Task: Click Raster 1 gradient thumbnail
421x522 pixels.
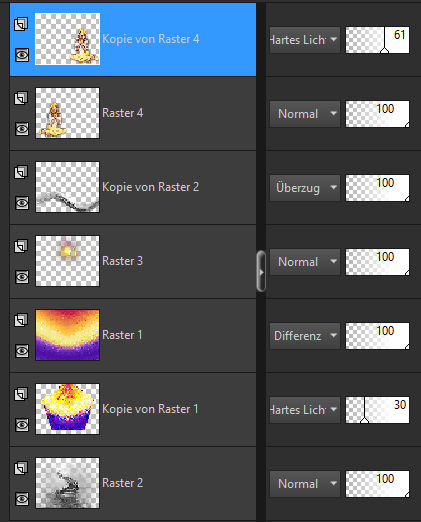Action: click(67, 335)
